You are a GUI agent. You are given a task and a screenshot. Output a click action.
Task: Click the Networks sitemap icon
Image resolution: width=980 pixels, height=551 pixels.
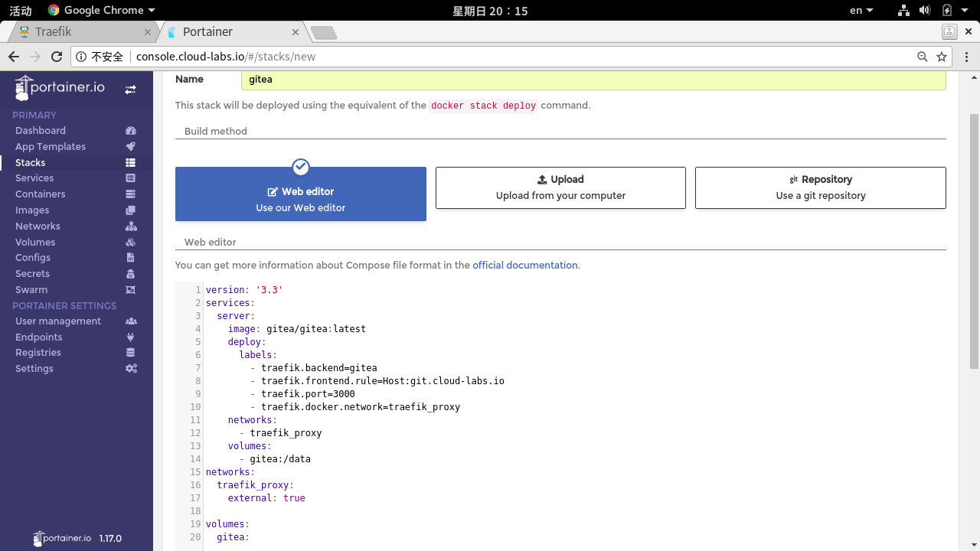tap(131, 226)
